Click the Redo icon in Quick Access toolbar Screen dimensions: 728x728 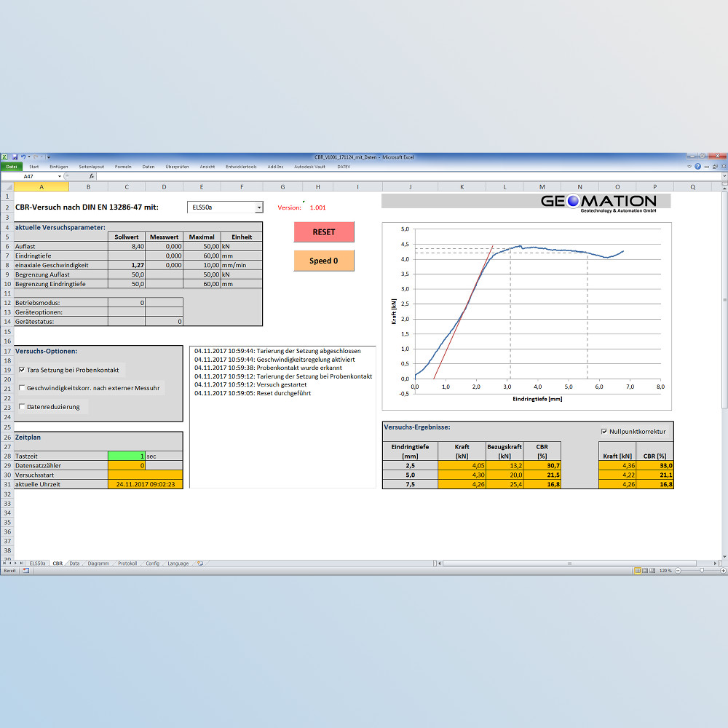[x=35, y=157]
